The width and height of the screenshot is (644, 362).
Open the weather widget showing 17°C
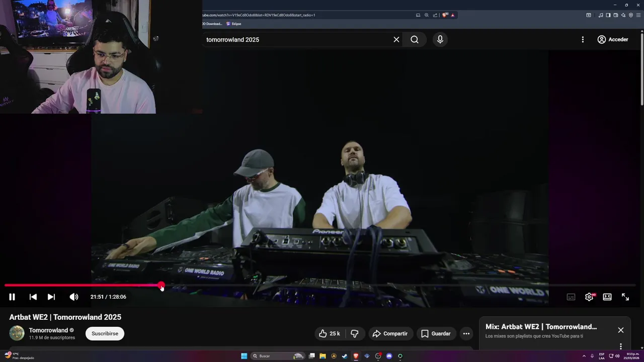coord(19,356)
